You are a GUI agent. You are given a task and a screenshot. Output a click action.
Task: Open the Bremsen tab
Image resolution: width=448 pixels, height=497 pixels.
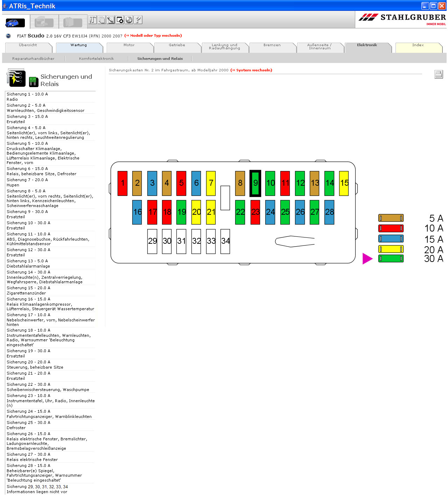pyautogui.click(x=272, y=45)
